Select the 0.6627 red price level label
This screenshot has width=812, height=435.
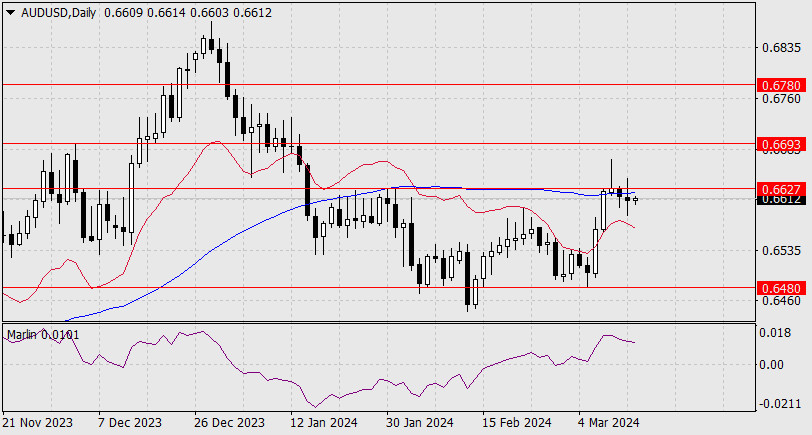[x=781, y=189]
